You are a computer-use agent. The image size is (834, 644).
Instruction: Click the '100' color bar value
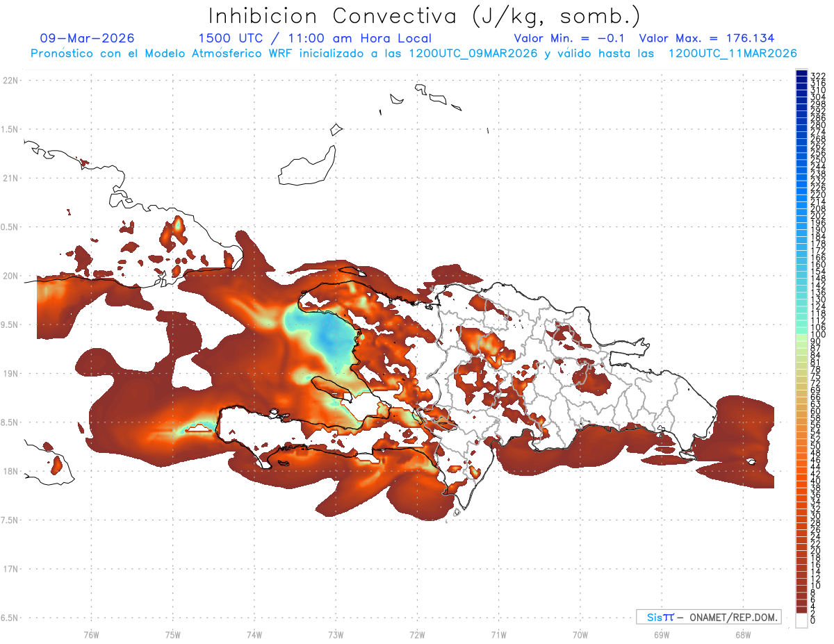[818, 334]
